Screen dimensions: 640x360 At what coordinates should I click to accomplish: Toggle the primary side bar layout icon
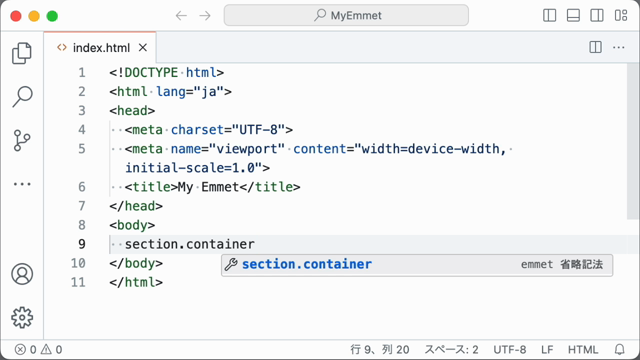tap(549, 16)
